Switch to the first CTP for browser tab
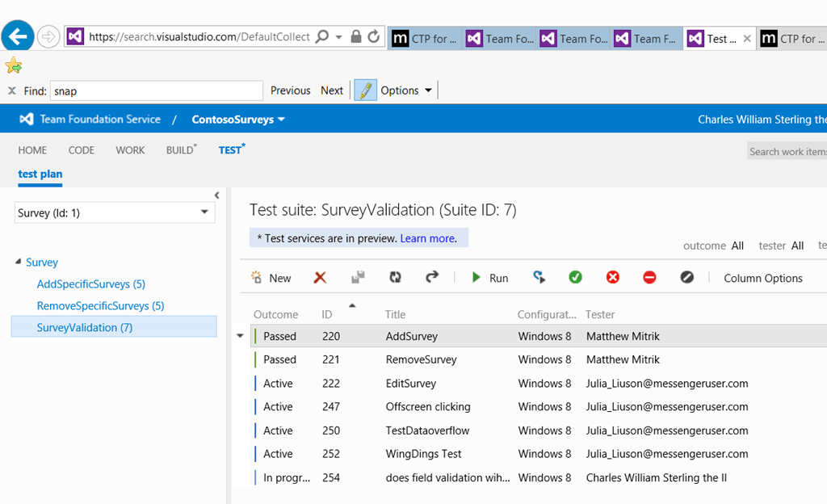This screenshot has height=504, width=827. click(x=425, y=39)
